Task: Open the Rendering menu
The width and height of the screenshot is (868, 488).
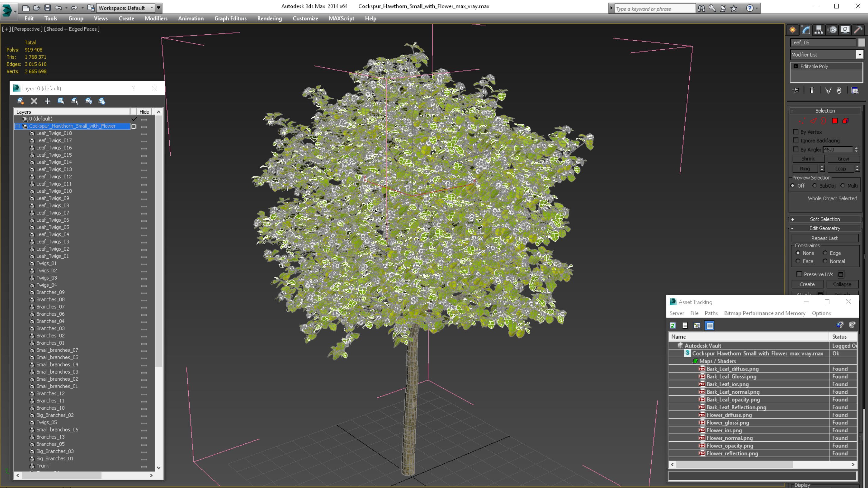Action: click(x=269, y=18)
